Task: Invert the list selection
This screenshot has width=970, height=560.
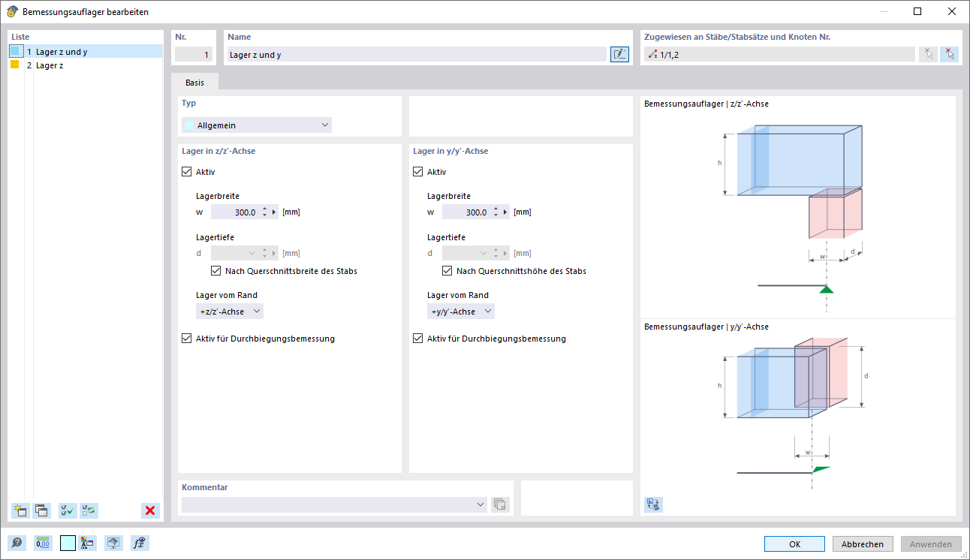Action: pos(89,510)
